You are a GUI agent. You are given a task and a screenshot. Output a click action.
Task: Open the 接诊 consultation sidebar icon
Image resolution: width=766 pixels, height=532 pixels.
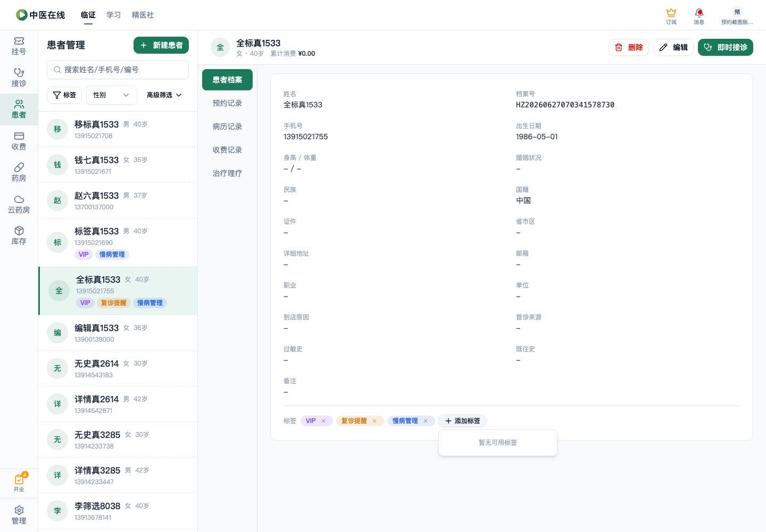click(19, 78)
